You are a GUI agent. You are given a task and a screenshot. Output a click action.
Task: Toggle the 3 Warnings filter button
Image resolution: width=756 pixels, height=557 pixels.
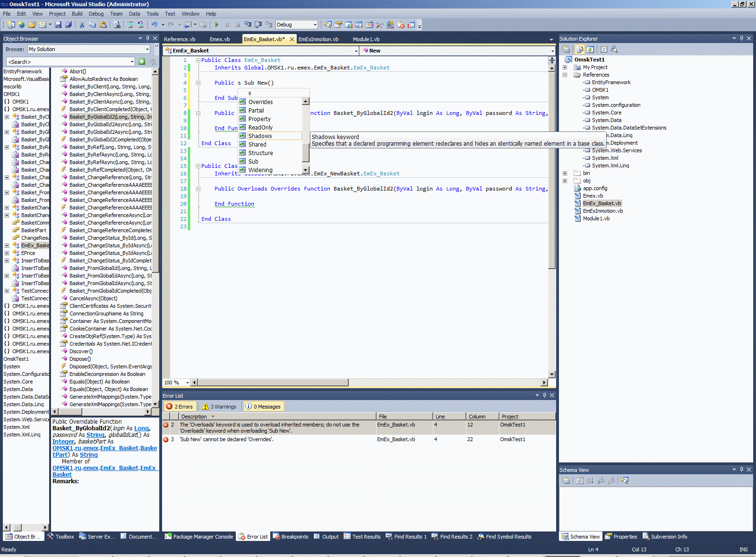pyautogui.click(x=219, y=406)
